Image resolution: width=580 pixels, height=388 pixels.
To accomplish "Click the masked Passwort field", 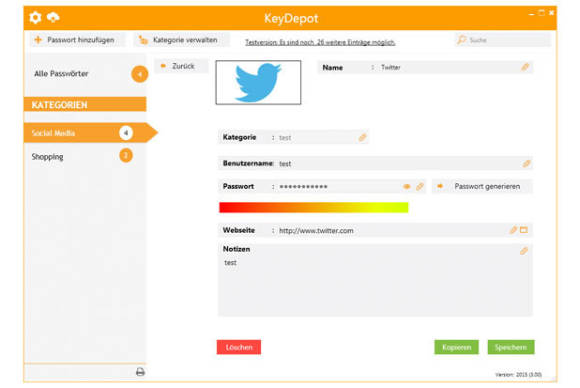I will pyautogui.click(x=322, y=186).
